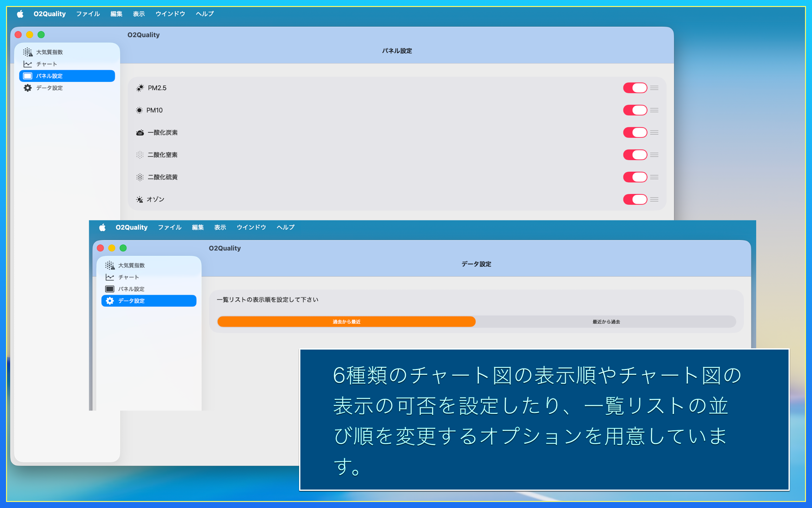Open 編集 menu in top menu bar

pos(116,14)
